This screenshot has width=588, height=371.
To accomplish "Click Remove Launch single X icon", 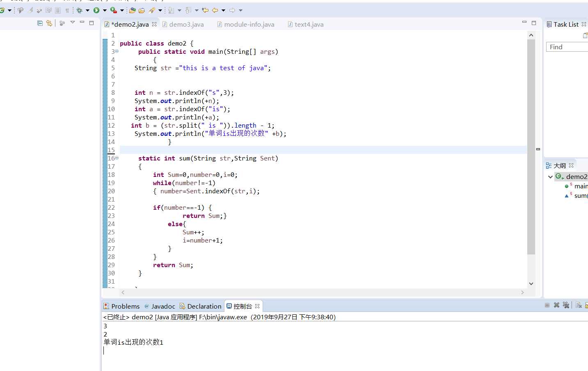I will pos(556,305).
